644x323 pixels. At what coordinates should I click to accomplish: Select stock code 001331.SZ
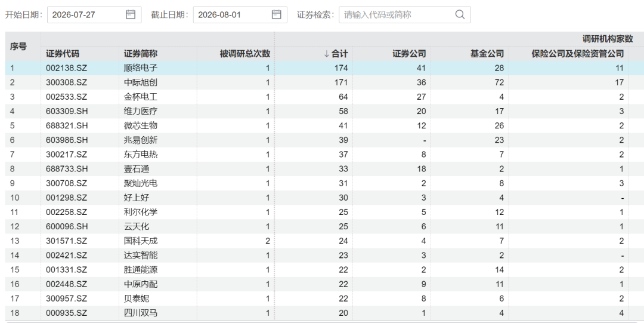click(67, 270)
